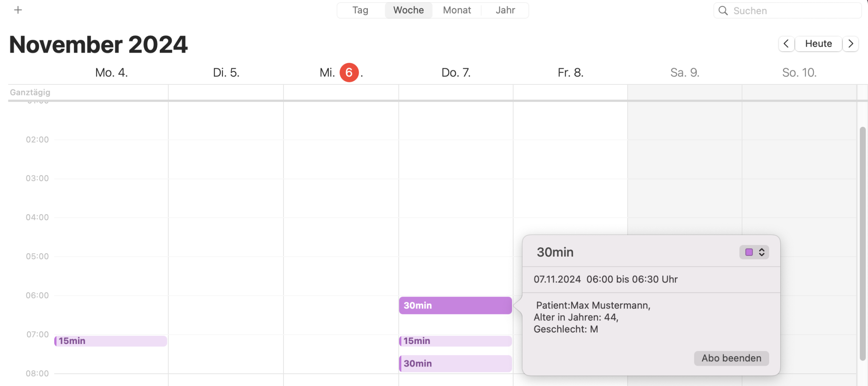Select Di. 5. day header
868x386 pixels.
point(226,73)
